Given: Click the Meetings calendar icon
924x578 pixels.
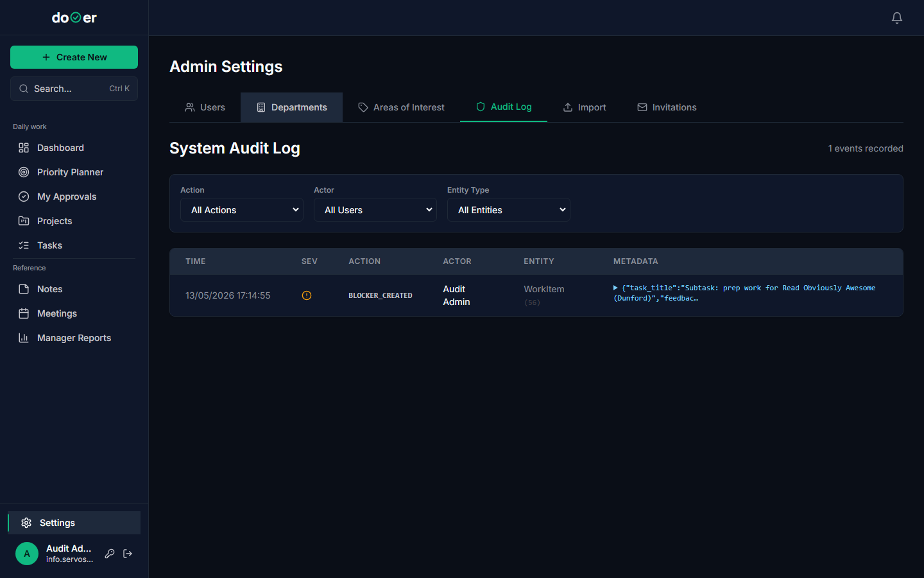Looking at the screenshot, I should [x=24, y=313].
